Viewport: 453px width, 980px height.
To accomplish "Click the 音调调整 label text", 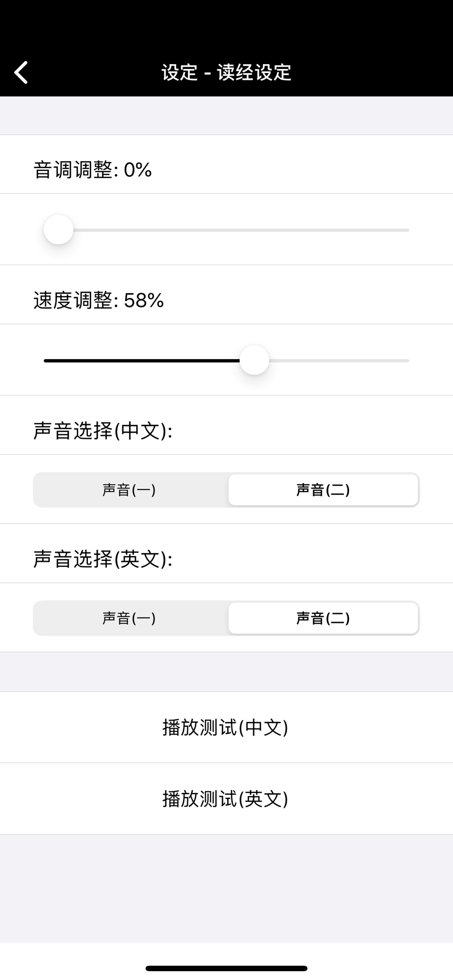I will (74, 170).
